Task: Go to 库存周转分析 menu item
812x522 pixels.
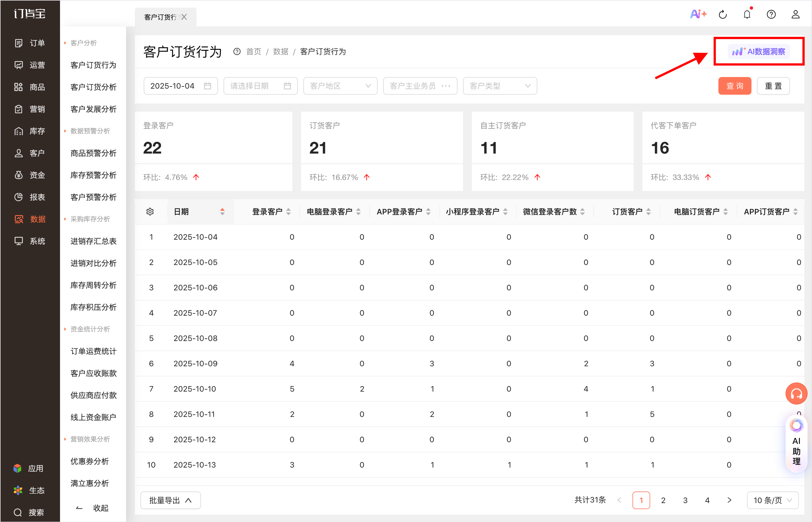Action: click(93, 286)
